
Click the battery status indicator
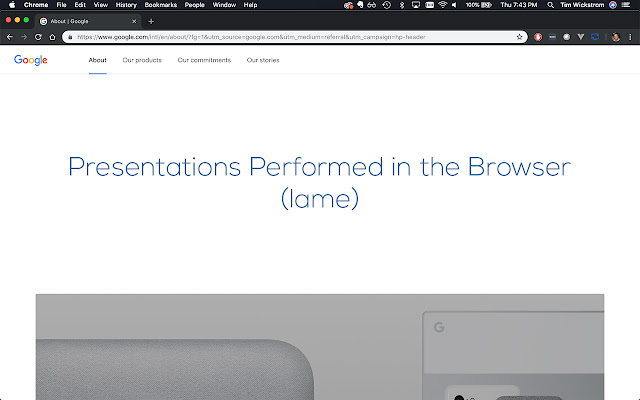coord(479,5)
